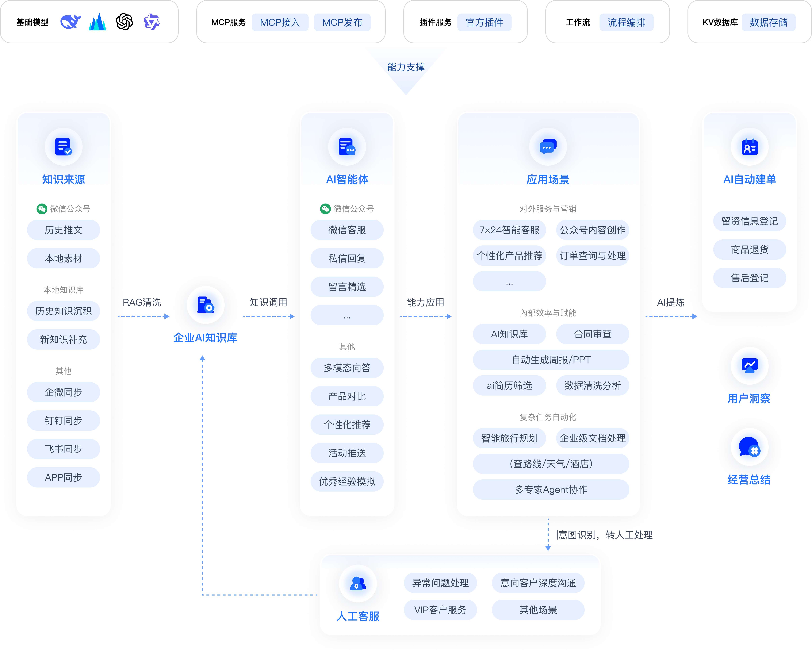Click the 官方插件 tag
812x666 pixels.
[484, 22]
